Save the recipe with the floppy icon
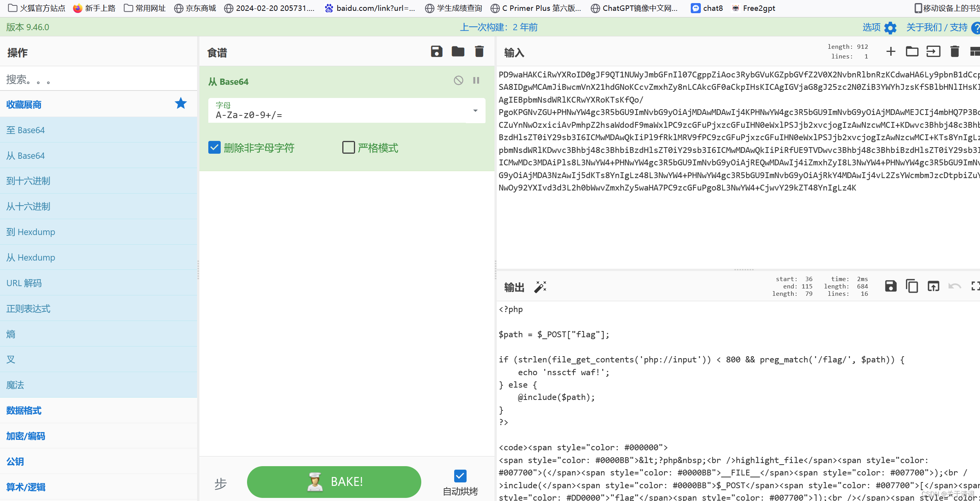Image resolution: width=980 pixels, height=501 pixels. [436, 51]
